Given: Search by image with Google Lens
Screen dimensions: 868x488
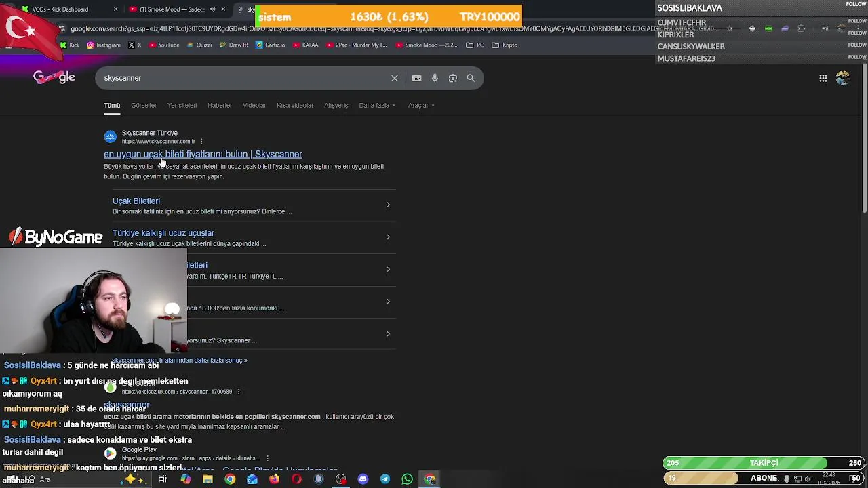Looking at the screenshot, I should click(453, 78).
